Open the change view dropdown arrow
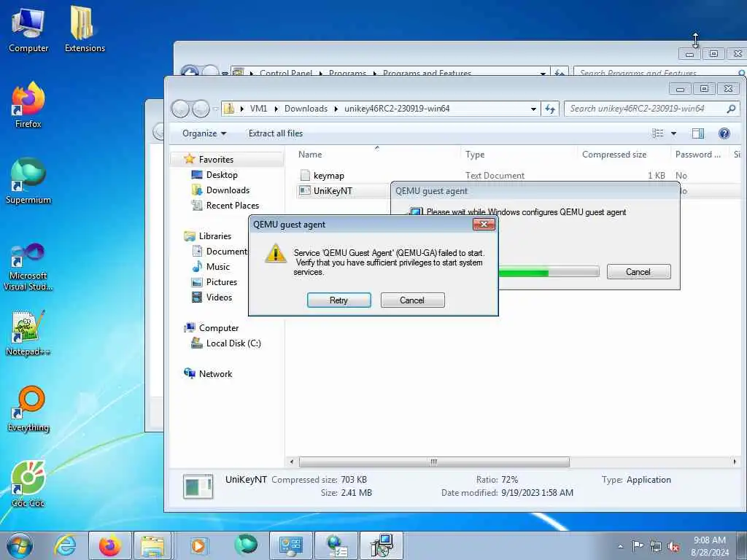Image resolution: width=747 pixels, height=560 pixels. pos(673,133)
